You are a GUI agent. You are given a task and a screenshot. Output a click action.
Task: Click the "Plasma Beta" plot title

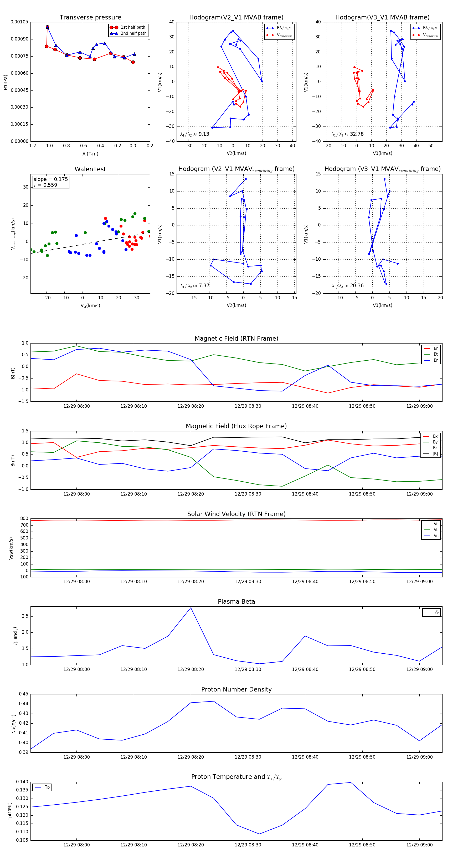click(236, 602)
